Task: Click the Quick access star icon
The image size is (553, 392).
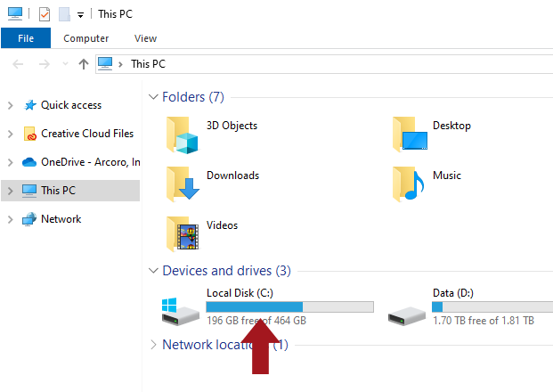Action: click(x=30, y=105)
